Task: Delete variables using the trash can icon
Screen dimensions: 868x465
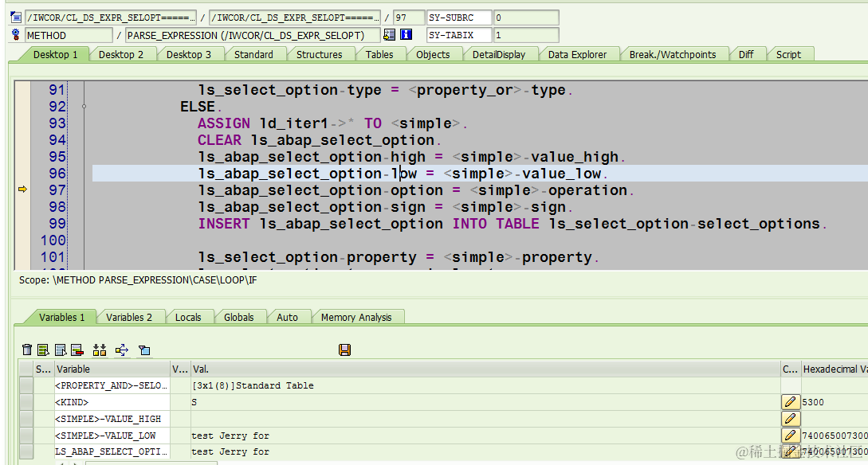Action: point(27,350)
